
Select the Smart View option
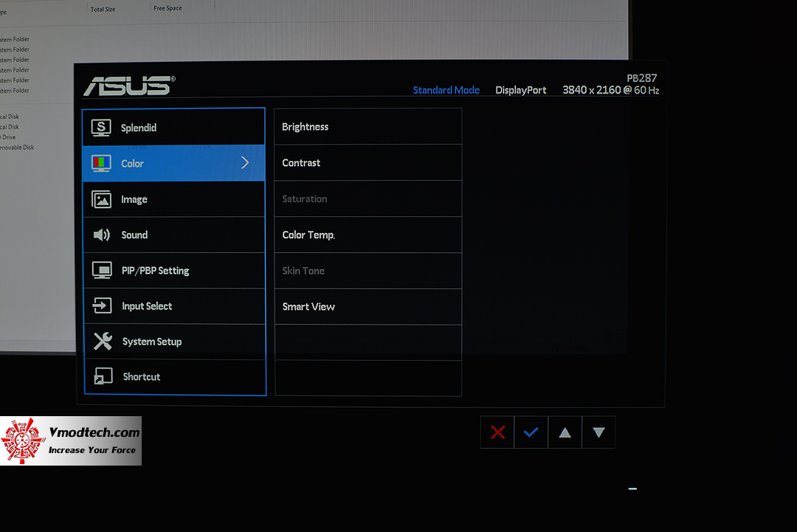click(x=368, y=306)
